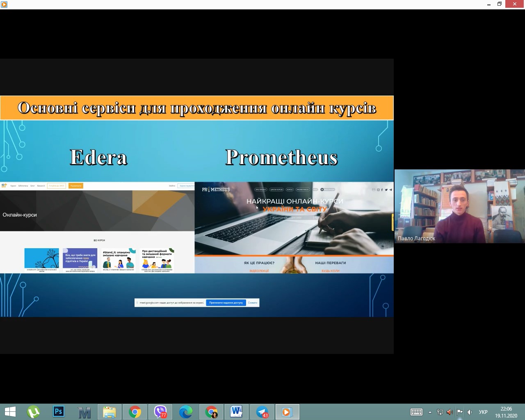Open Telegram with 43 unread badge
The image size is (525, 420).
(262, 412)
